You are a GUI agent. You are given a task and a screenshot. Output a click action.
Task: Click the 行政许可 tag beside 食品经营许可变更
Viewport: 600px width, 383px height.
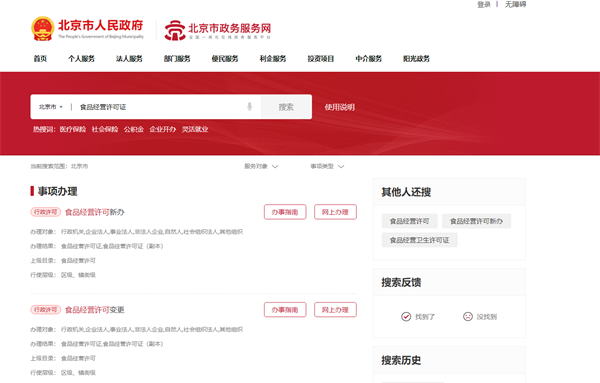(x=46, y=310)
